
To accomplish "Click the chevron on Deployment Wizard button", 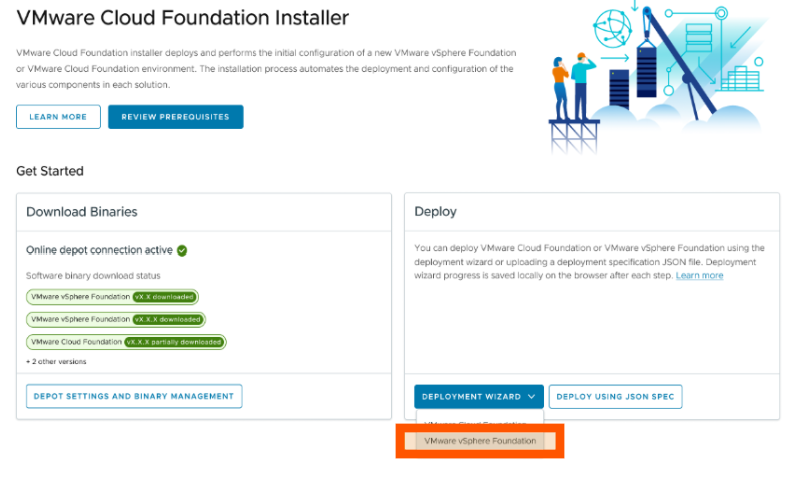I will pos(532,397).
